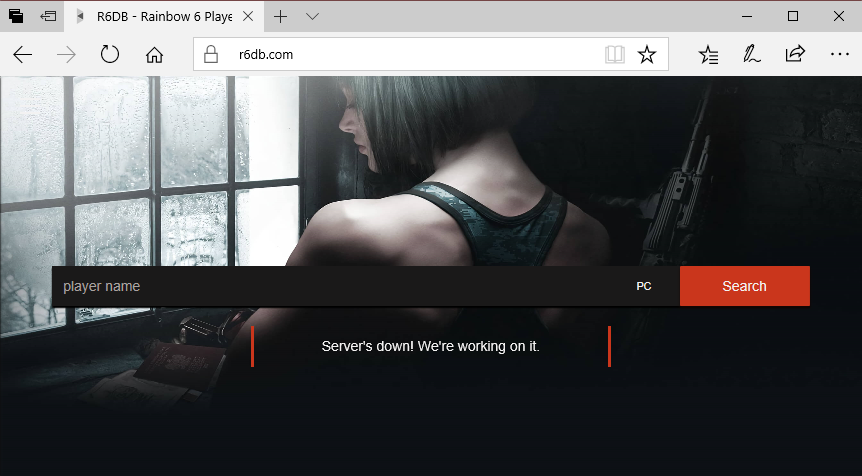This screenshot has height=476, width=862.
Task: Close the browser window
Action: coord(839,16)
